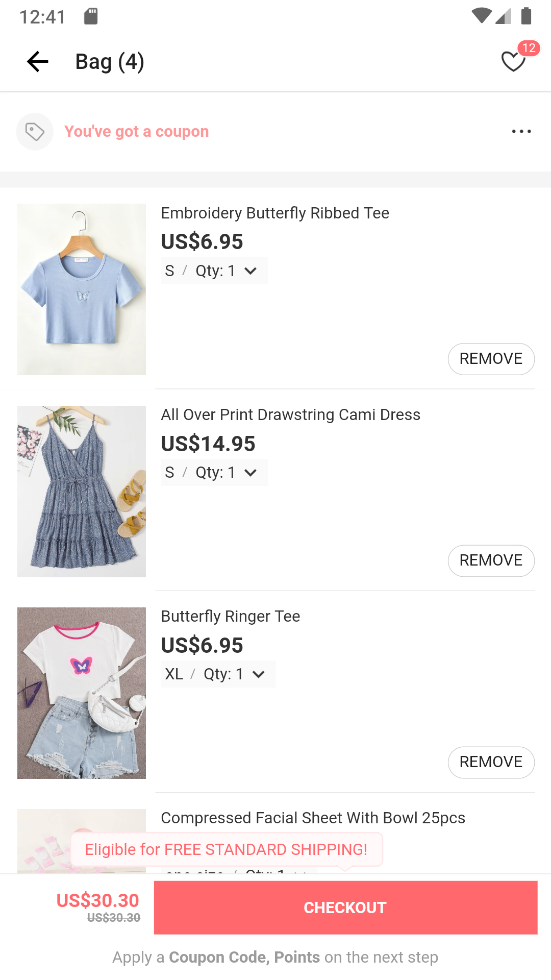The width and height of the screenshot is (551, 980).
Task: Tap the SD card status bar icon
Action: coord(91,16)
